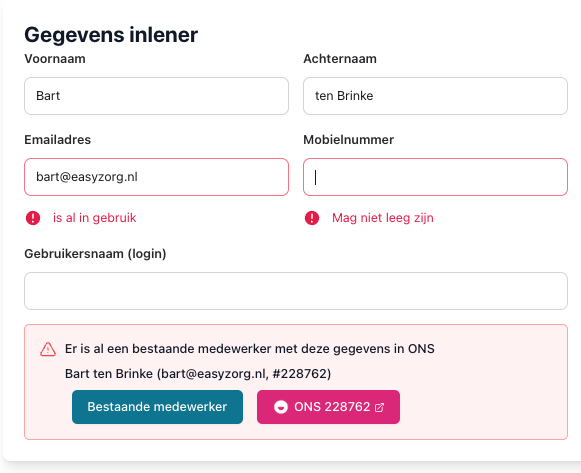Focus the Gebruikersnaam (login) input field
The width and height of the screenshot is (581, 473).
[x=296, y=291]
